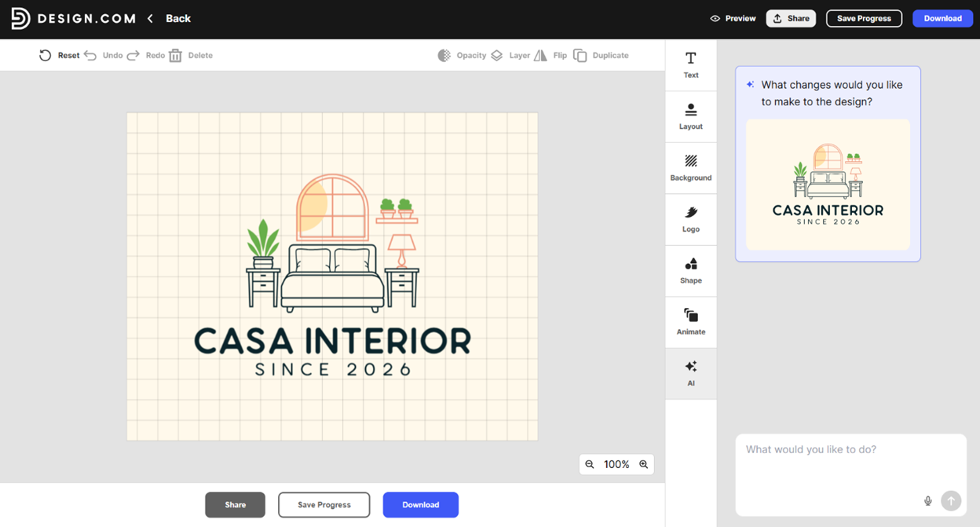Select the CASA INTERIOR text on canvas
This screenshot has width=980, height=527.
coord(332,341)
